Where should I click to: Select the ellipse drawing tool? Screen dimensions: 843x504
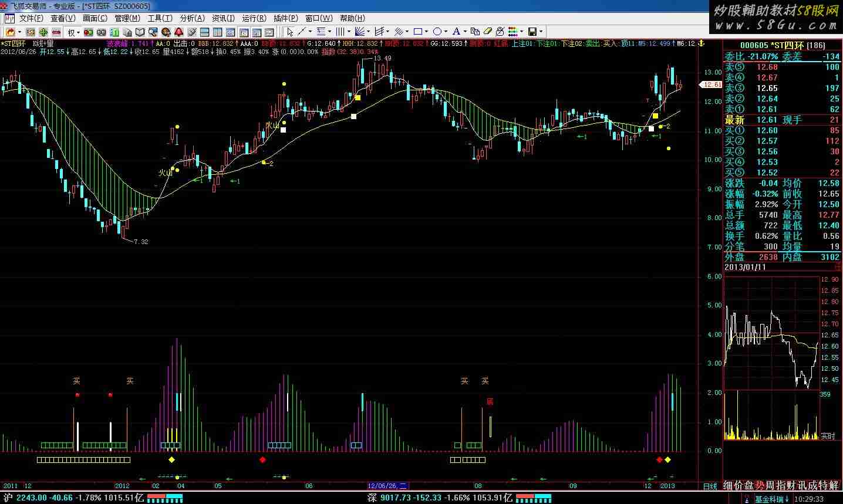pyautogui.click(x=437, y=32)
